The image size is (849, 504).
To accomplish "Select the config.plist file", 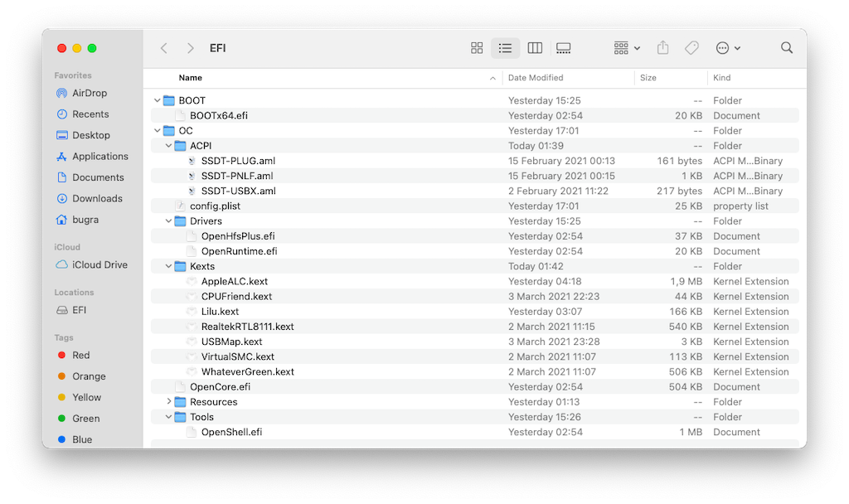I will click(x=475, y=206).
